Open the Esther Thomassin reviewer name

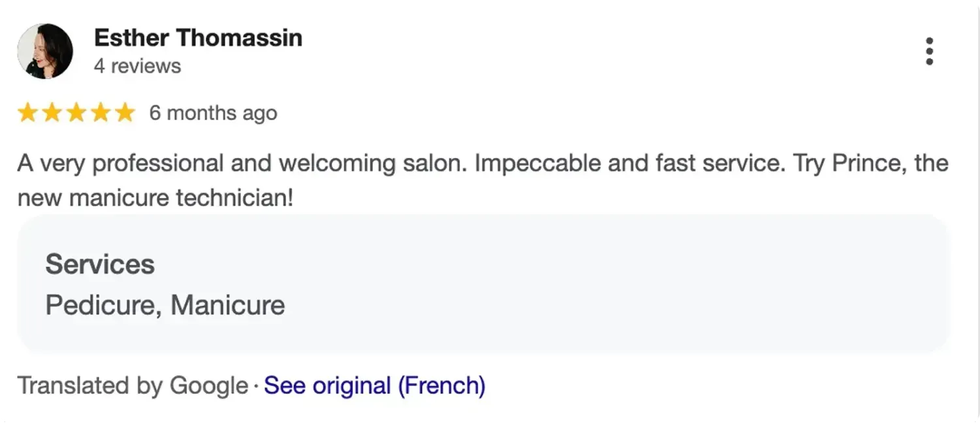[x=198, y=38]
